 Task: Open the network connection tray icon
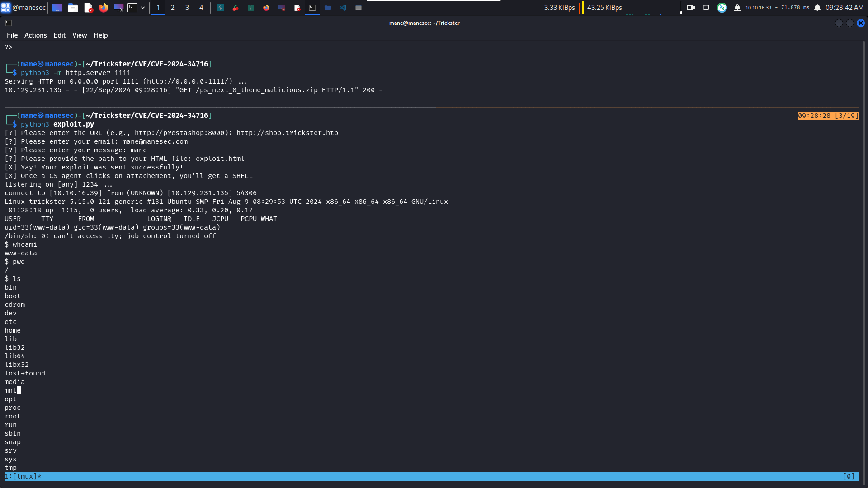[706, 8]
